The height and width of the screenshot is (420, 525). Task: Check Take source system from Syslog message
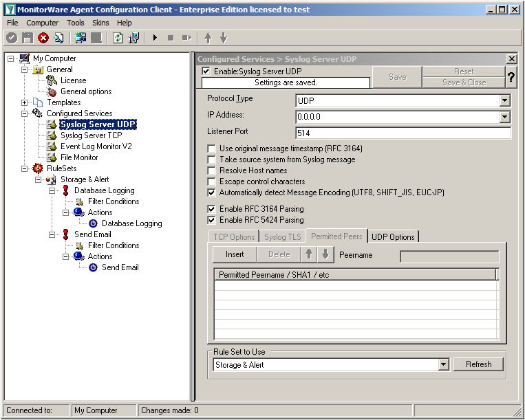pos(211,159)
